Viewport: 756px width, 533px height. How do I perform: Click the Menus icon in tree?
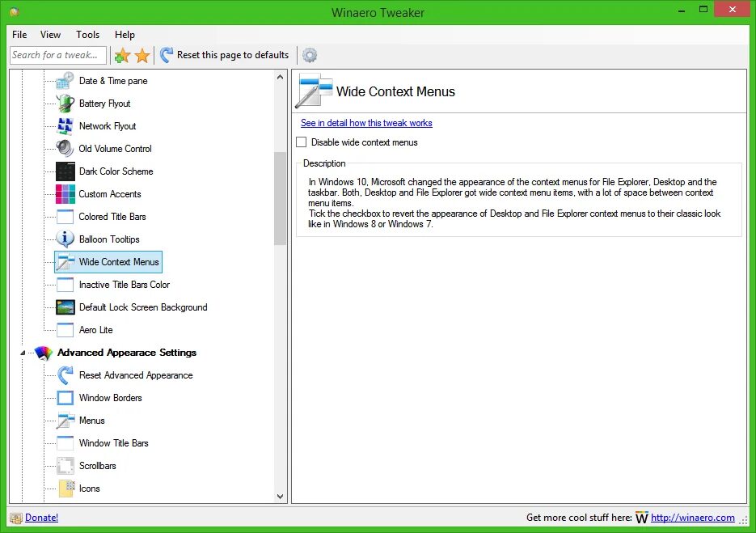(65, 420)
